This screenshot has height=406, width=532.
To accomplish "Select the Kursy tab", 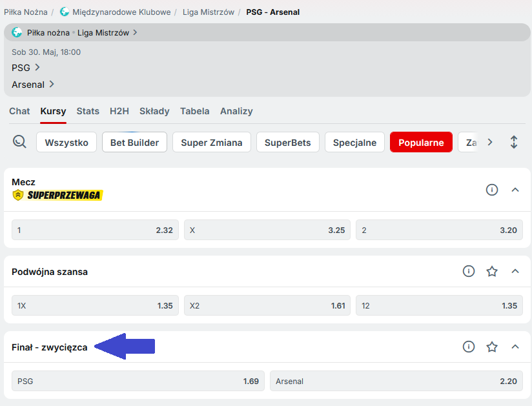I will (x=53, y=111).
